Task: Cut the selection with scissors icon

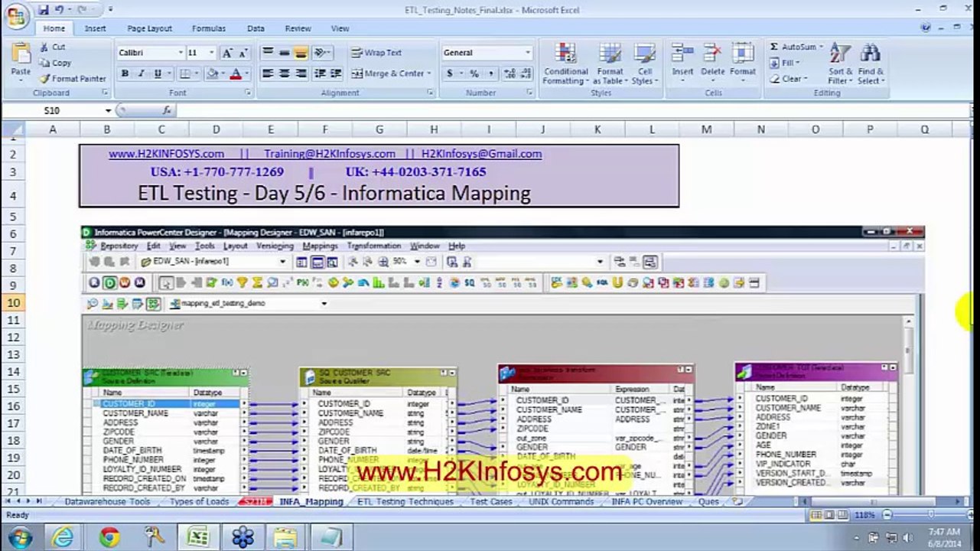Action: (52, 47)
